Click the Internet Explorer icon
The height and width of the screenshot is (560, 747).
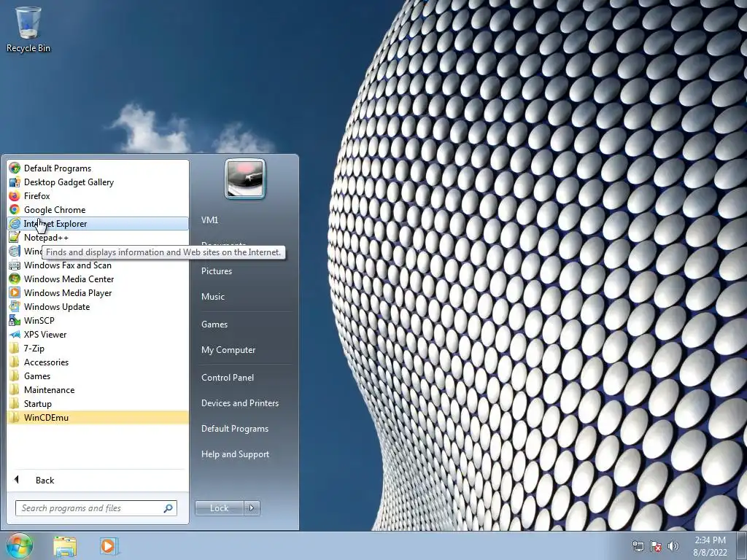point(15,223)
